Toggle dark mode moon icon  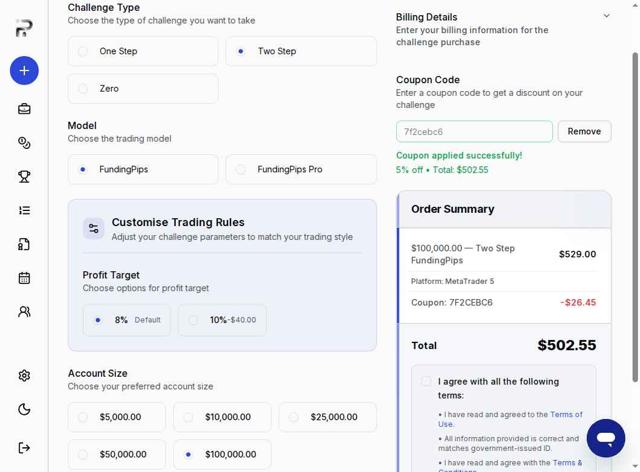click(x=24, y=409)
